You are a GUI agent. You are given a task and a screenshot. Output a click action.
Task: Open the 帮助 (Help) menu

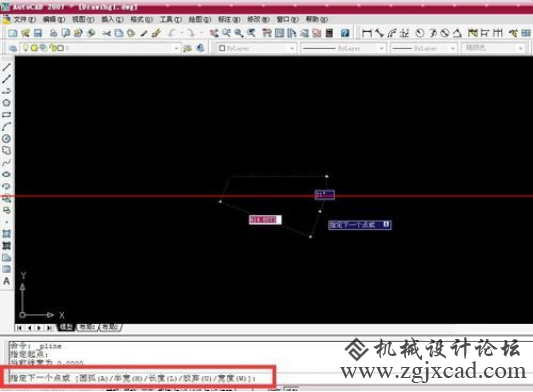[x=316, y=19]
